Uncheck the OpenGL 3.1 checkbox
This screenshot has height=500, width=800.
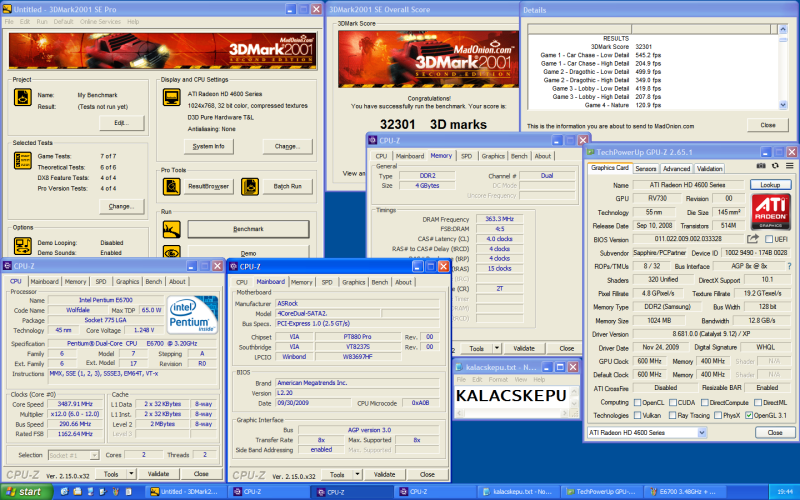point(749,415)
